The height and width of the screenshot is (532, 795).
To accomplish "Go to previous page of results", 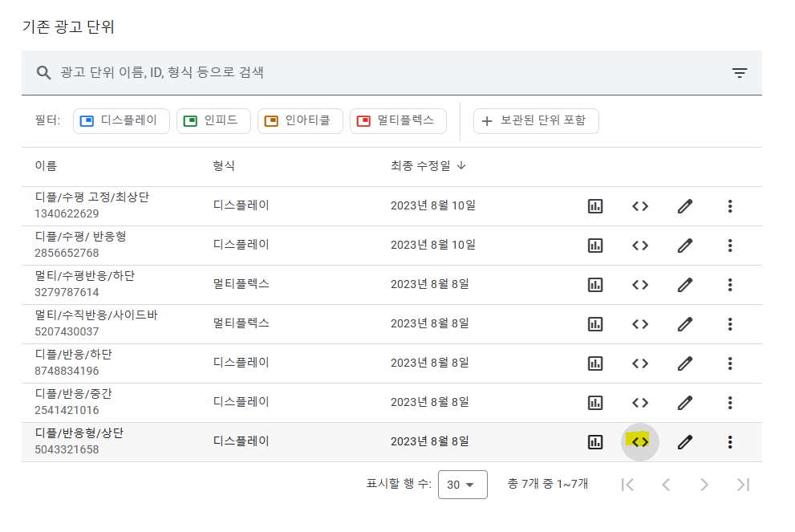I will point(666,485).
